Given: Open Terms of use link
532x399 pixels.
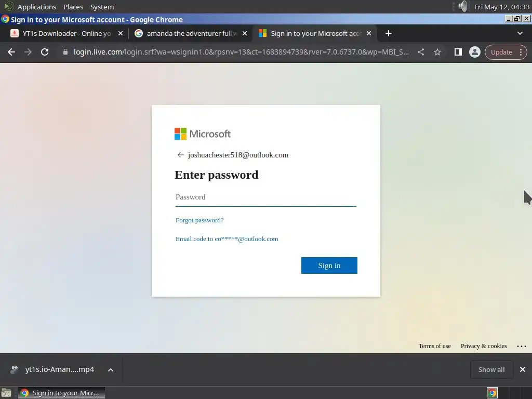Looking at the screenshot, I should coord(435,346).
